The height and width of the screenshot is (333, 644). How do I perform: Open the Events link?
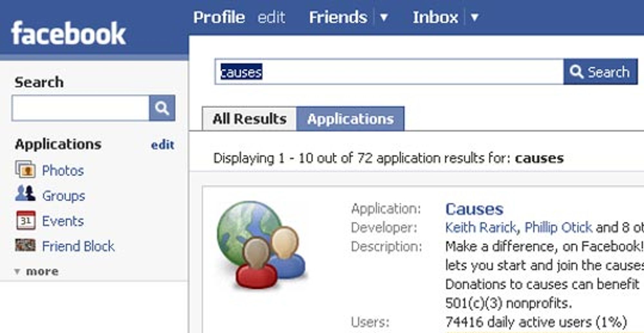[63, 221]
